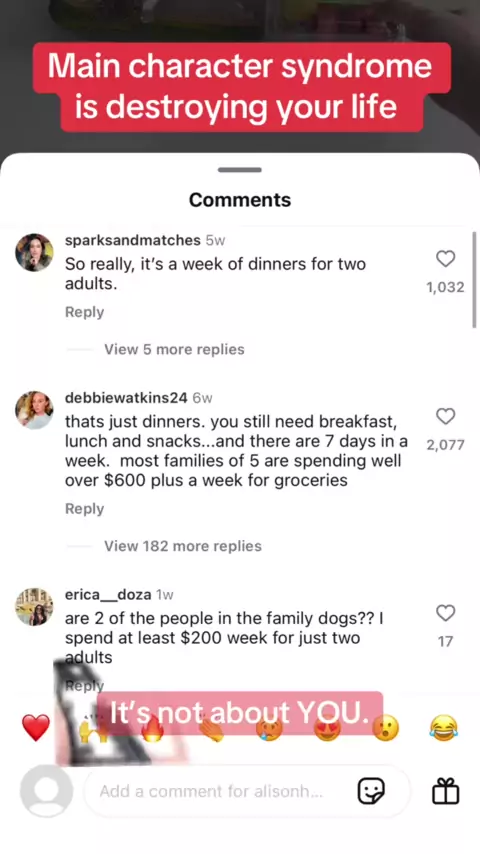This screenshot has height=854, width=480.
Task: Expand View 5 more replies
Action: point(174,349)
